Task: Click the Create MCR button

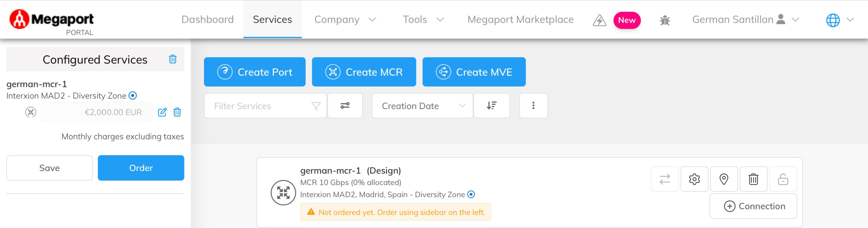Action: pyautogui.click(x=364, y=72)
